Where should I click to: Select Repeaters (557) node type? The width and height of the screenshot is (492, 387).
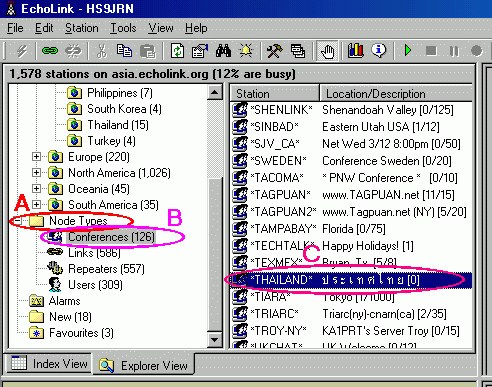click(106, 269)
